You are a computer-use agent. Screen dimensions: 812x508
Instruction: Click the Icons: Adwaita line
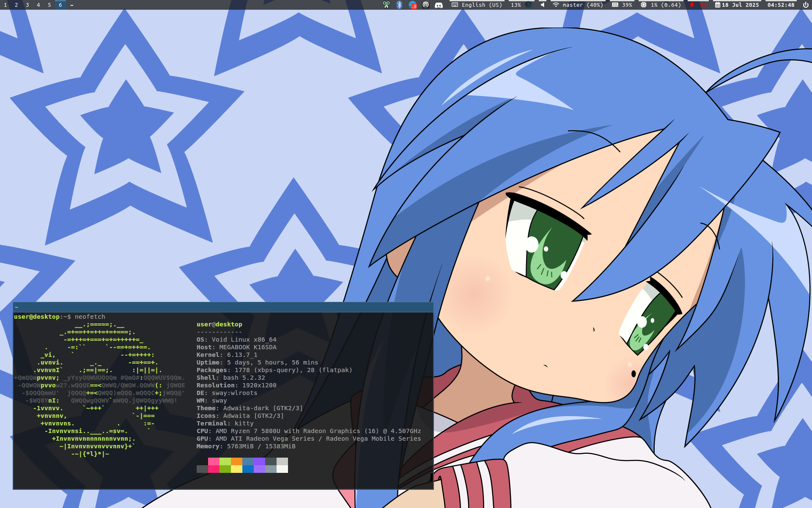click(x=240, y=416)
